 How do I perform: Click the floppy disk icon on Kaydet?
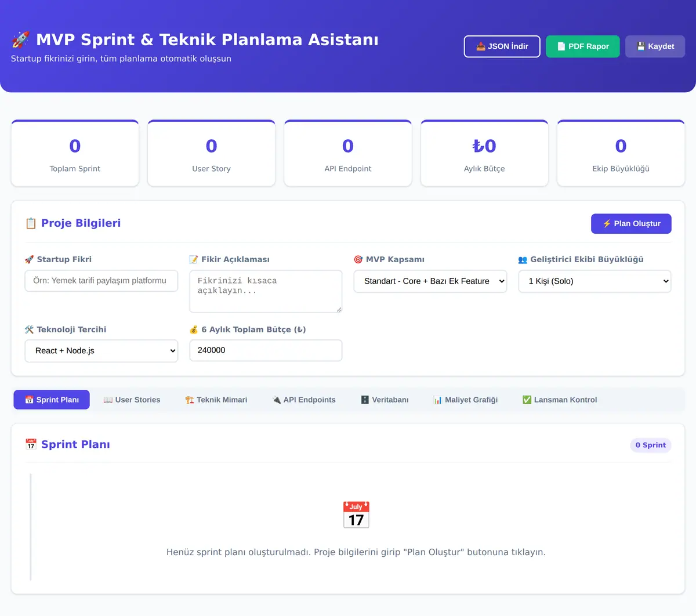(x=641, y=46)
